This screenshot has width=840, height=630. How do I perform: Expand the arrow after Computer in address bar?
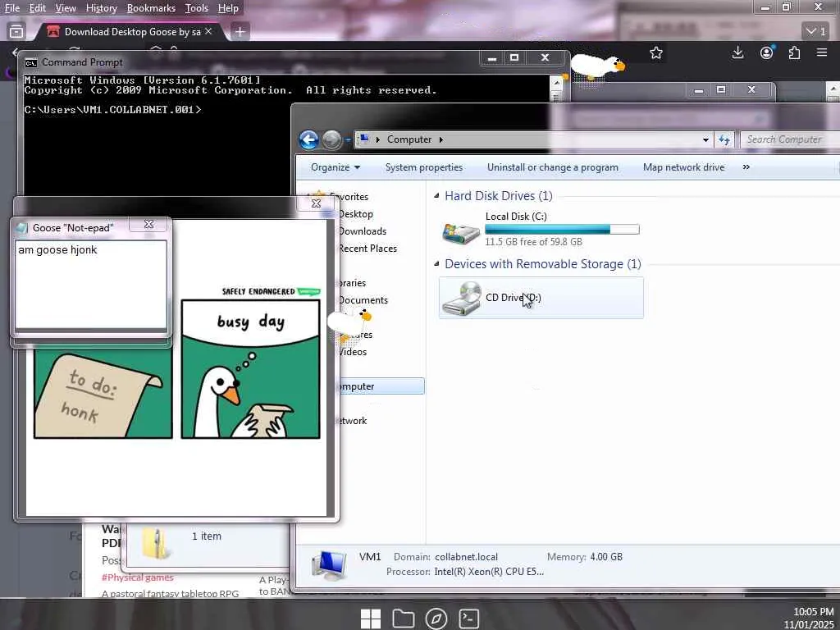(441, 139)
